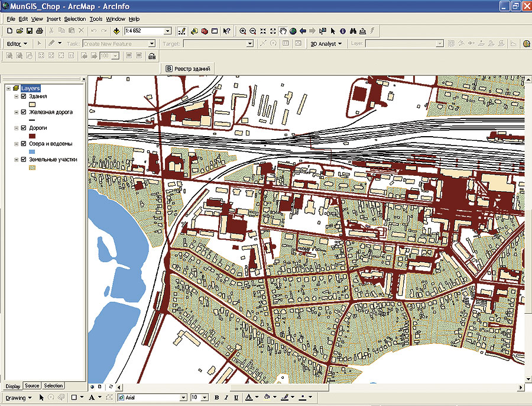Open the Selection menu

75,19
